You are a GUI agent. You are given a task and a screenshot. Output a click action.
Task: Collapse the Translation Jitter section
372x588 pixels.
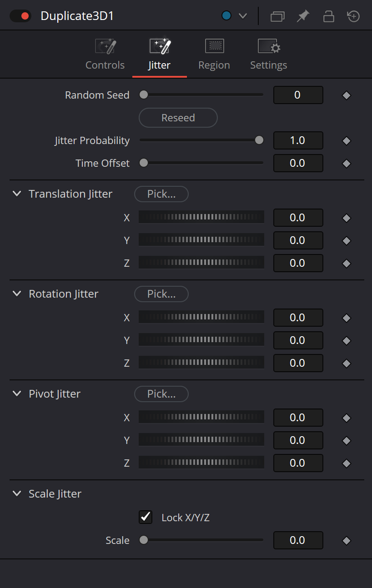(17, 194)
